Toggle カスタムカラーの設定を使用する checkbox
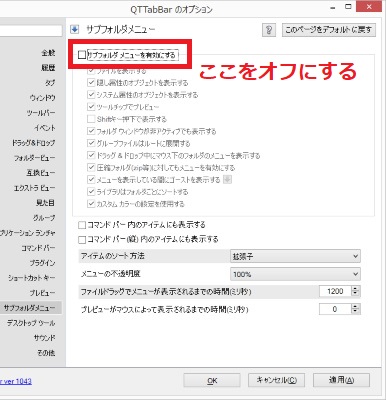 point(91,204)
